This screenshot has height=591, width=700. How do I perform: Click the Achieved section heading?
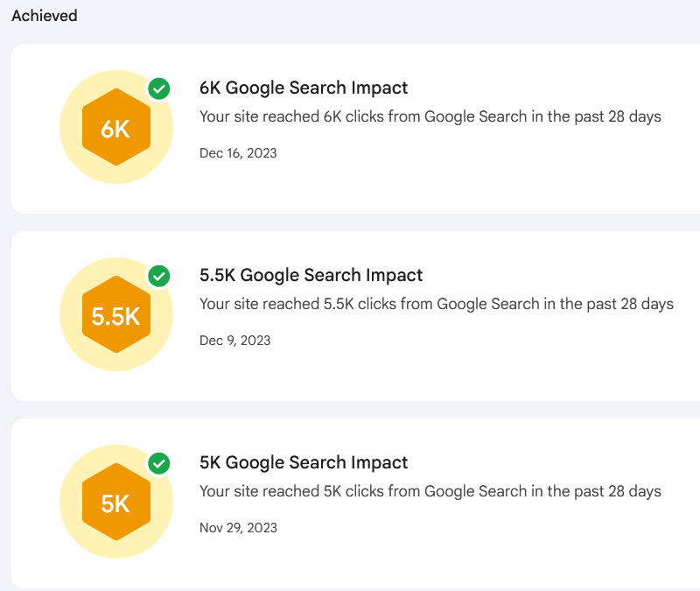[x=45, y=16]
